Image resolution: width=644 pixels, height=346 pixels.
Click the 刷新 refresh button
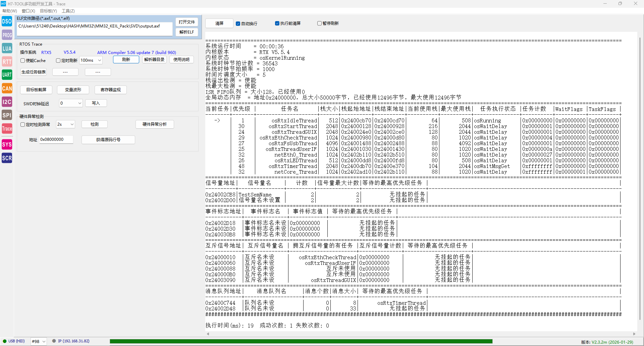click(x=126, y=60)
